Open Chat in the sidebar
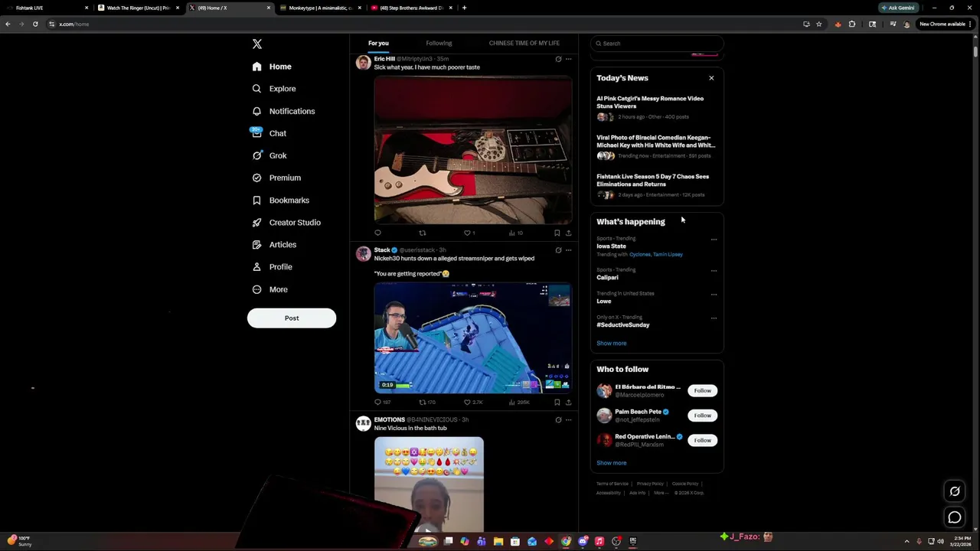Viewport: 980px width, 551px height. pos(269,133)
